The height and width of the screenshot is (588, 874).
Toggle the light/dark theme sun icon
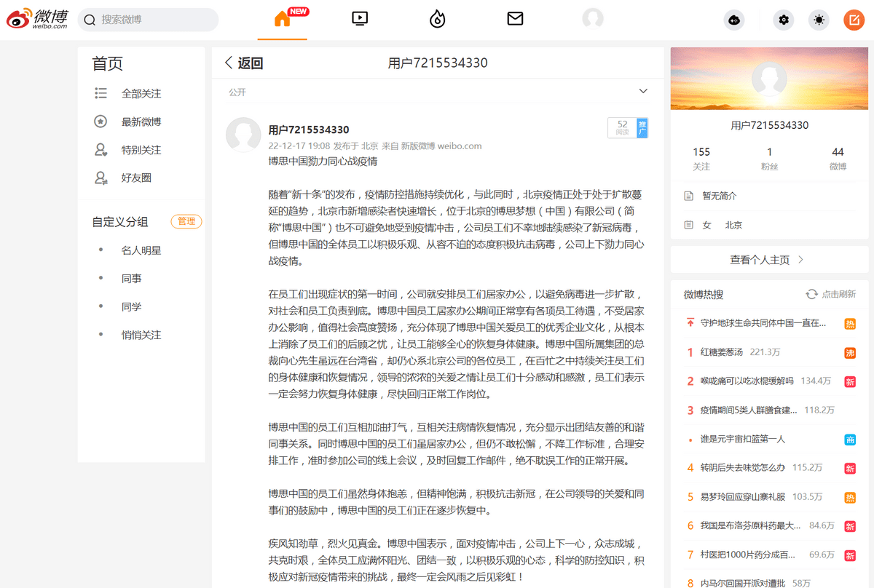pos(819,20)
